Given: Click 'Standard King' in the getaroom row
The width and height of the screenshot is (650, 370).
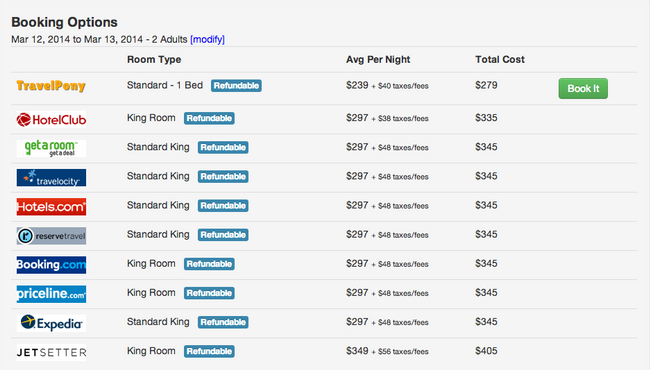Looking at the screenshot, I should point(158,147).
